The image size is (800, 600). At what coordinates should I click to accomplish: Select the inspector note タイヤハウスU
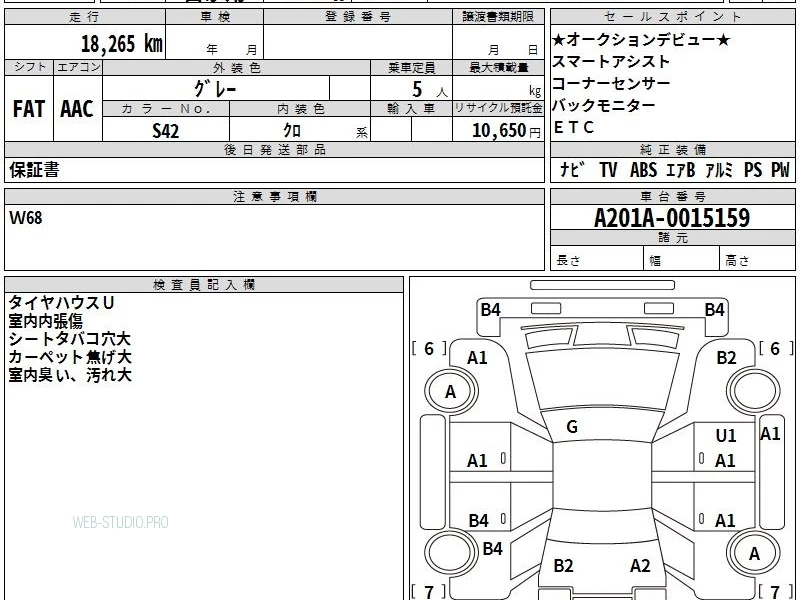click(61, 303)
